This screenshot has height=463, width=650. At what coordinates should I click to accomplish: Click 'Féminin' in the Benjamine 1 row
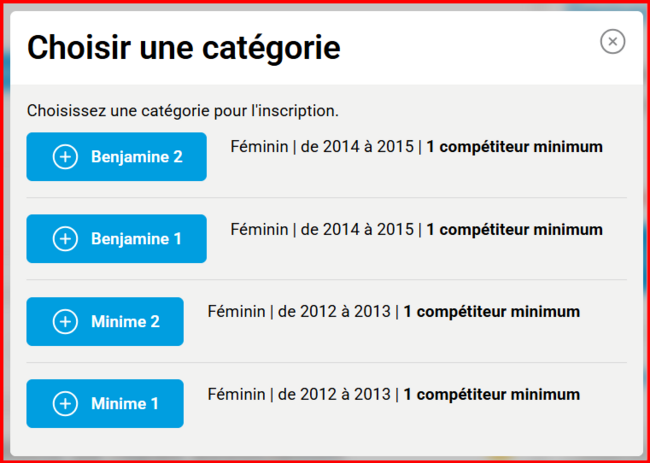pyautogui.click(x=259, y=229)
